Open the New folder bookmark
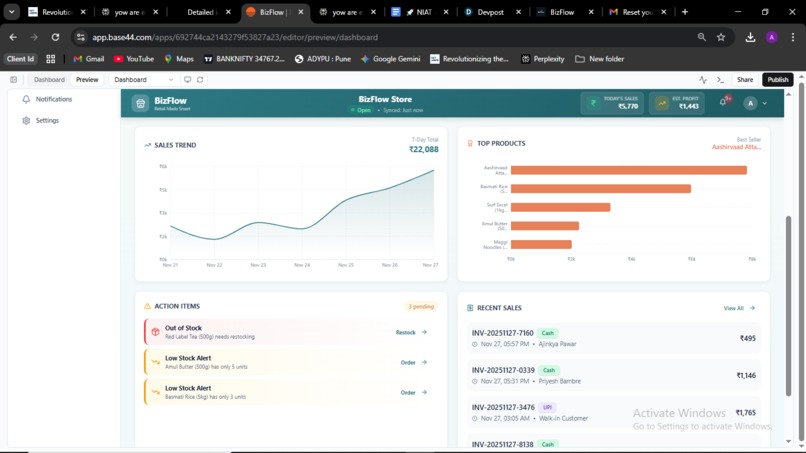The height and width of the screenshot is (453, 806). (x=600, y=59)
